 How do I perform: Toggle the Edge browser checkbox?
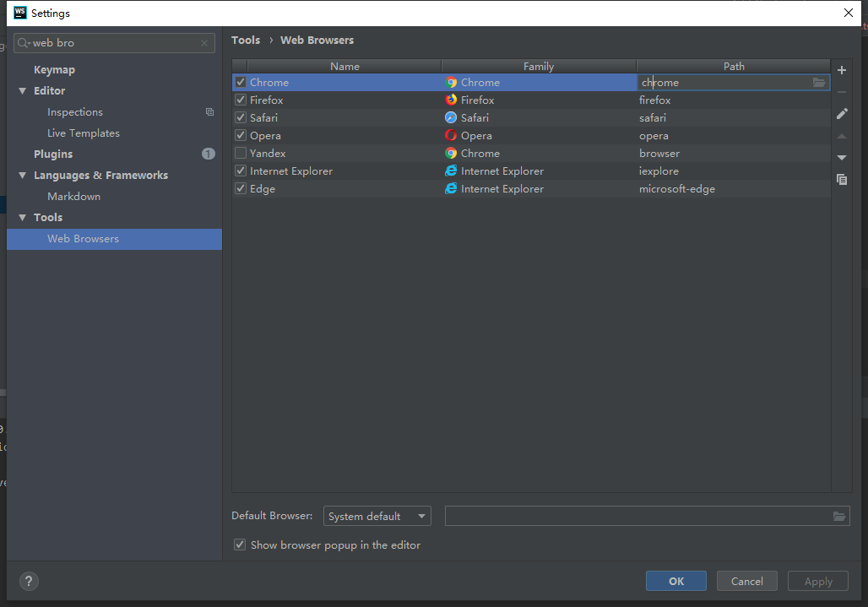(x=241, y=188)
